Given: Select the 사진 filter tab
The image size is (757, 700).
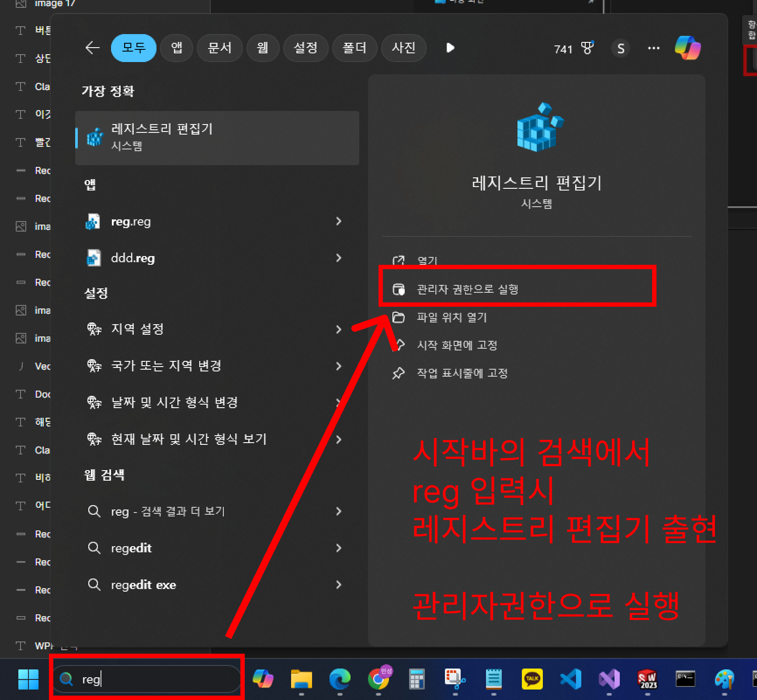Looking at the screenshot, I should click(403, 48).
